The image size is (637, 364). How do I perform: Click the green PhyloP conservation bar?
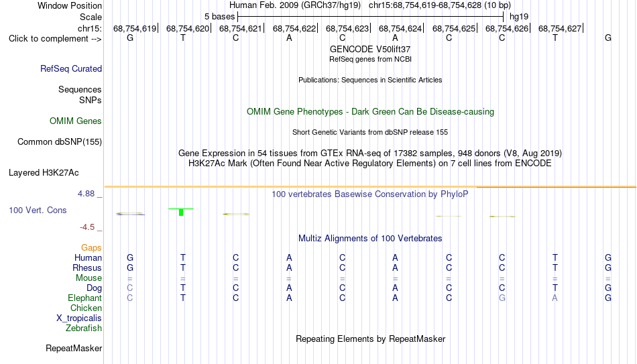(x=181, y=212)
